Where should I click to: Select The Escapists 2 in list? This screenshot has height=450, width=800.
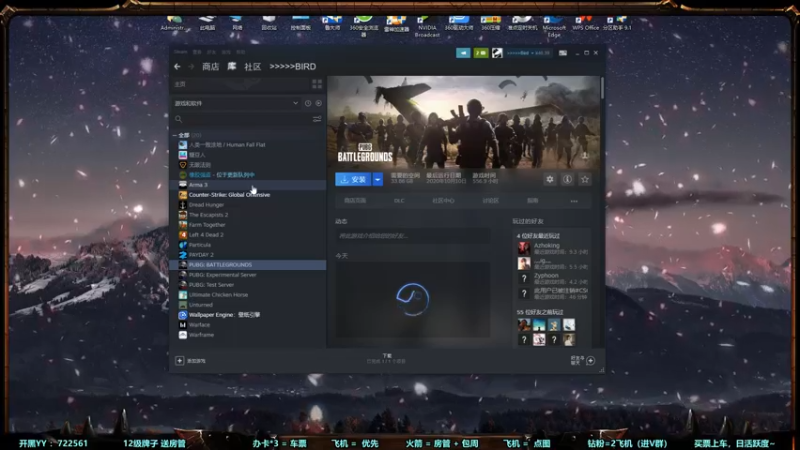pos(248,215)
